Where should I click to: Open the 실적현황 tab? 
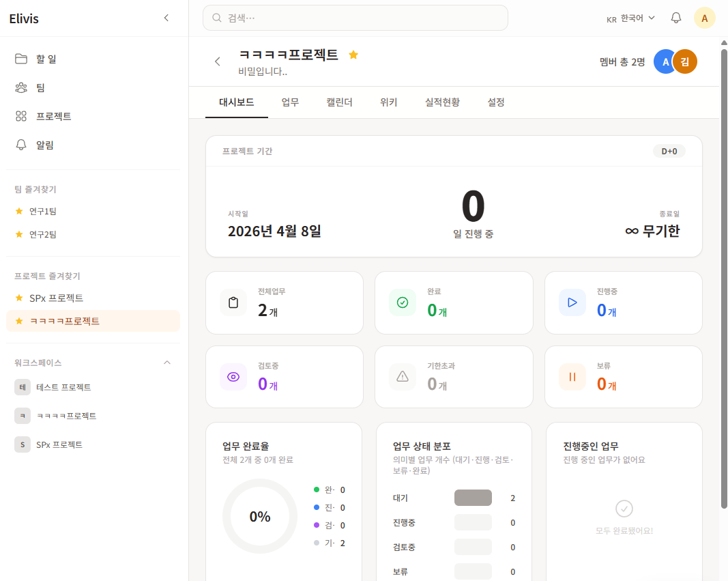[442, 102]
